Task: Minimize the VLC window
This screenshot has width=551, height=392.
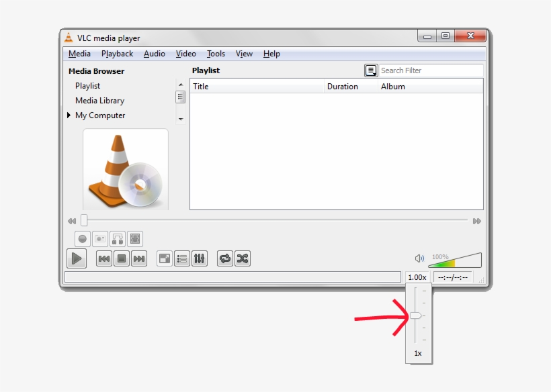Action: pos(427,36)
